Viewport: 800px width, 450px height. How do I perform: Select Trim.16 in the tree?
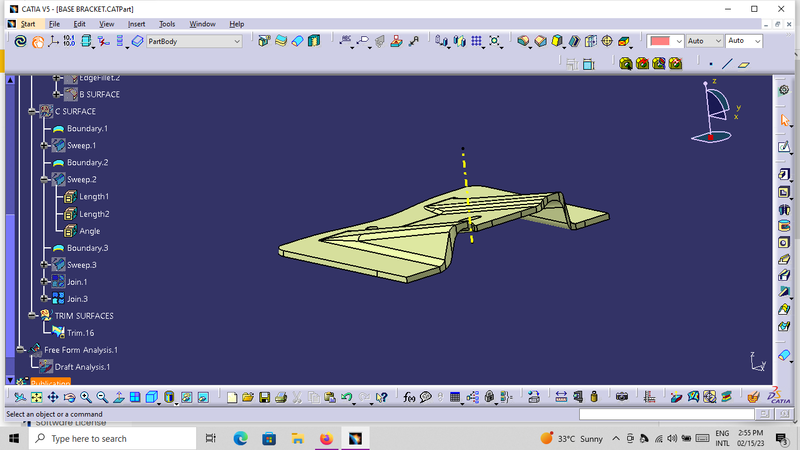pos(81,333)
